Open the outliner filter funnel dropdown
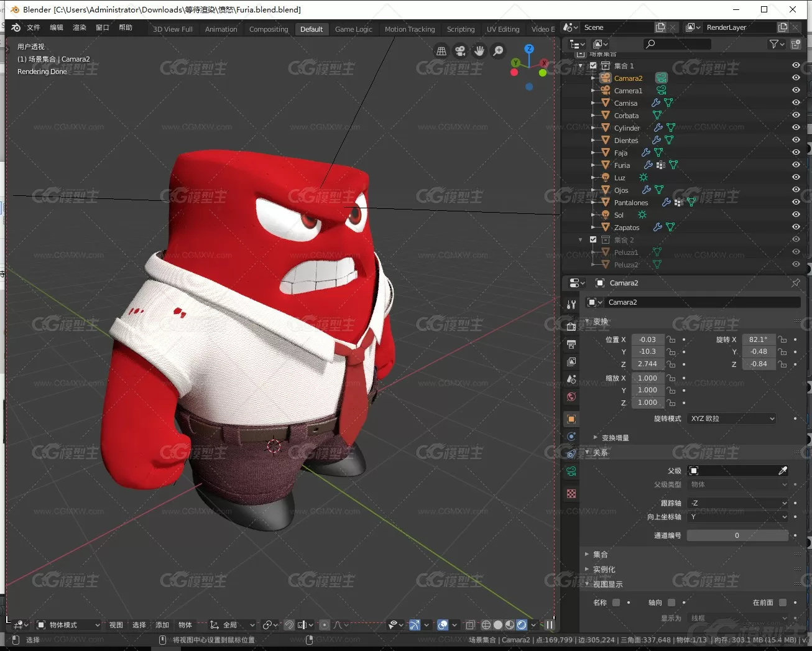The image size is (812, 651). pyautogui.click(x=777, y=44)
